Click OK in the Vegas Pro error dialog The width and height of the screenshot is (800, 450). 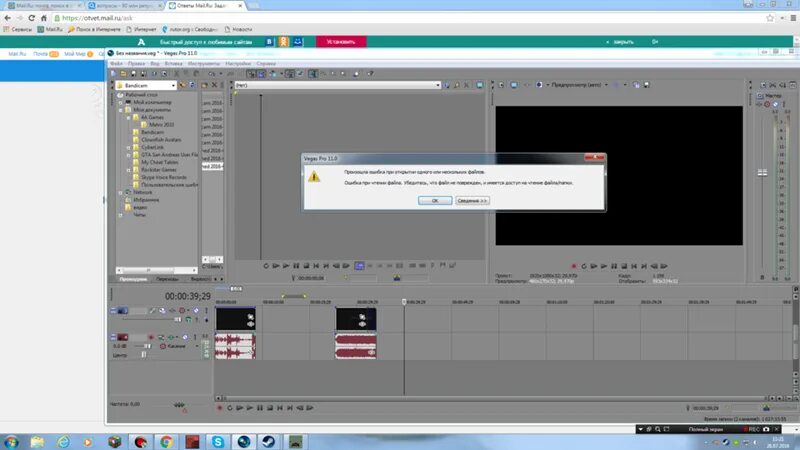[x=435, y=201]
